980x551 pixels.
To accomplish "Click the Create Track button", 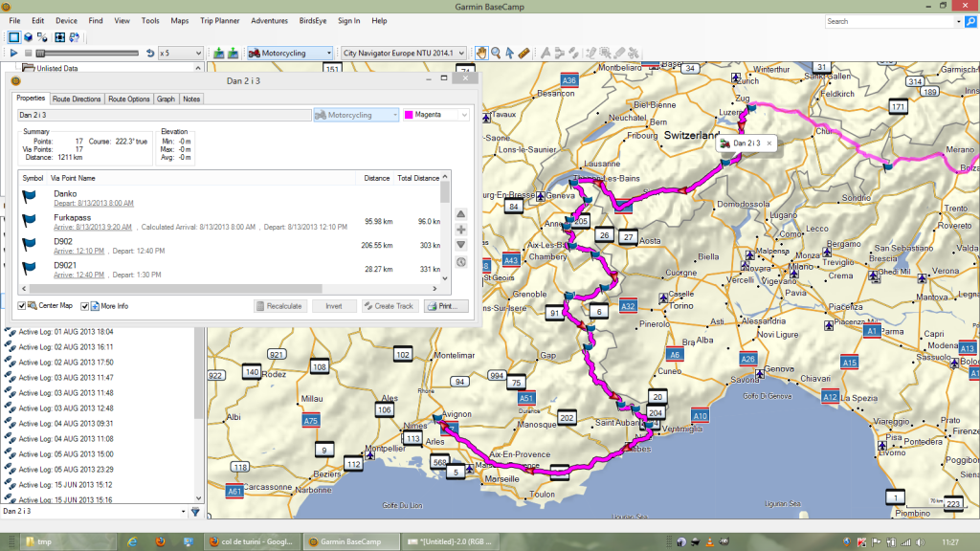I will click(x=390, y=306).
